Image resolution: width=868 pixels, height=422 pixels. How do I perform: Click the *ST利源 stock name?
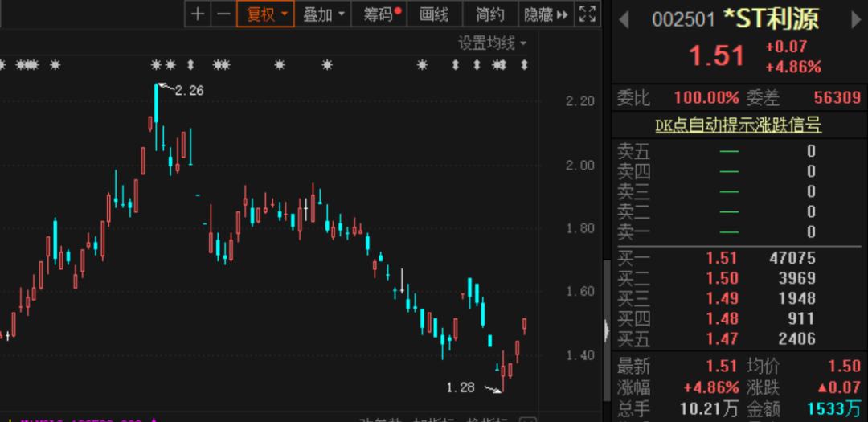pos(771,19)
